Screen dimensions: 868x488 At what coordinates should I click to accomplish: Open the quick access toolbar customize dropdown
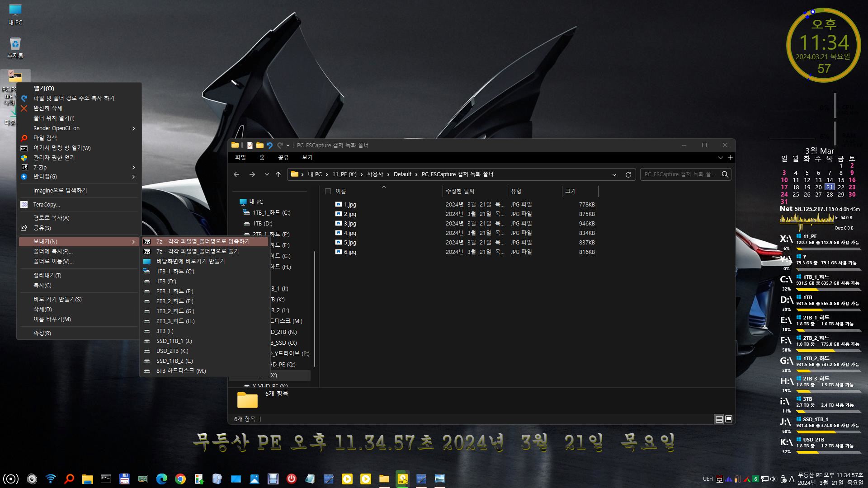pyautogui.click(x=288, y=145)
